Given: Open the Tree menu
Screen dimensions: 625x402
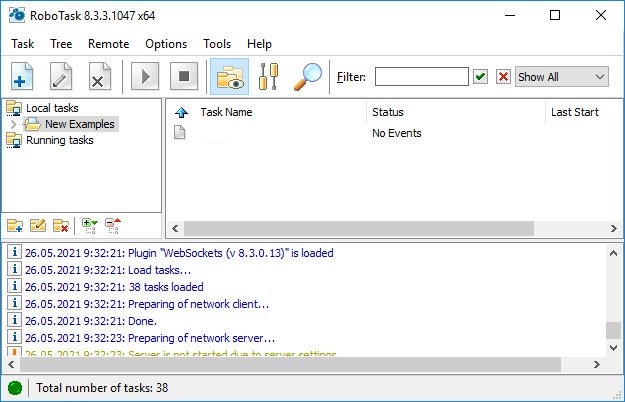Looking at the screenshot, I should [61, 44].
